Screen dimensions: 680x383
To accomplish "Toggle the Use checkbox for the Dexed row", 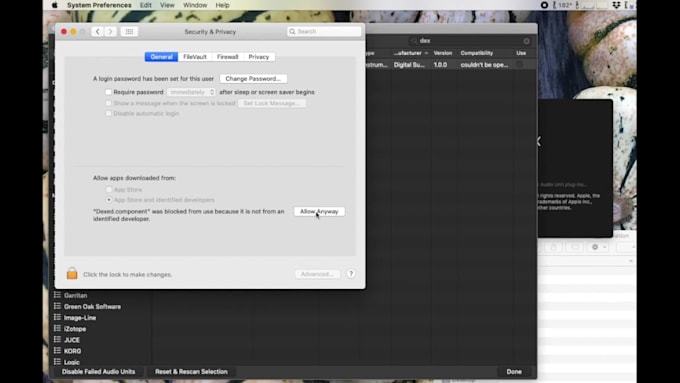I will tap(520, 64).
